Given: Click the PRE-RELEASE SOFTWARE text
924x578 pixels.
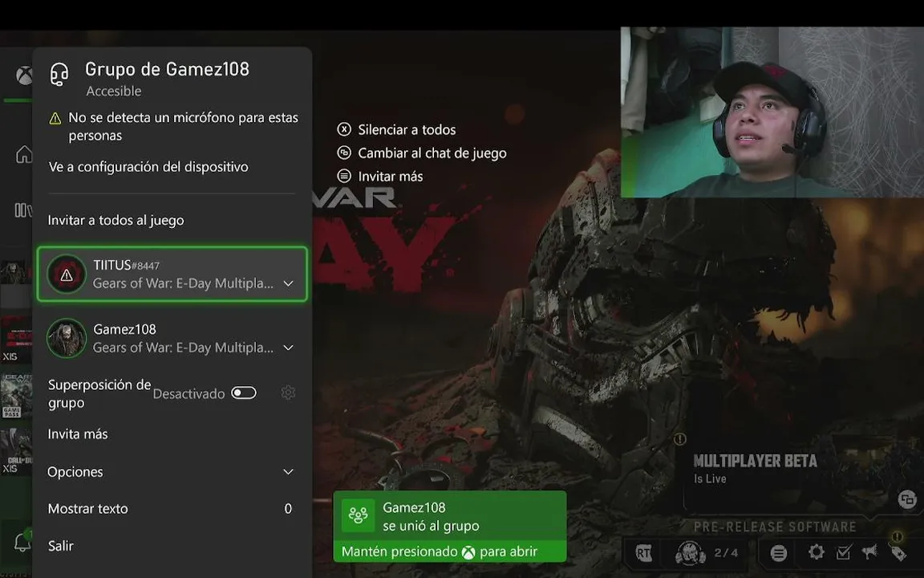Looking at the screenshot, I should tap(774, 527).
